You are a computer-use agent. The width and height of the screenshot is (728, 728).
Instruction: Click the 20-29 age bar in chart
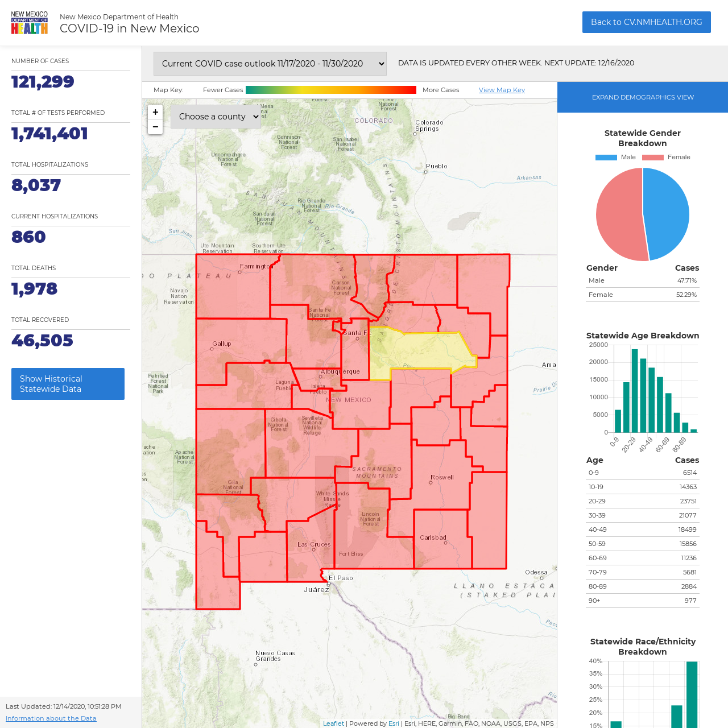[635, 391]
